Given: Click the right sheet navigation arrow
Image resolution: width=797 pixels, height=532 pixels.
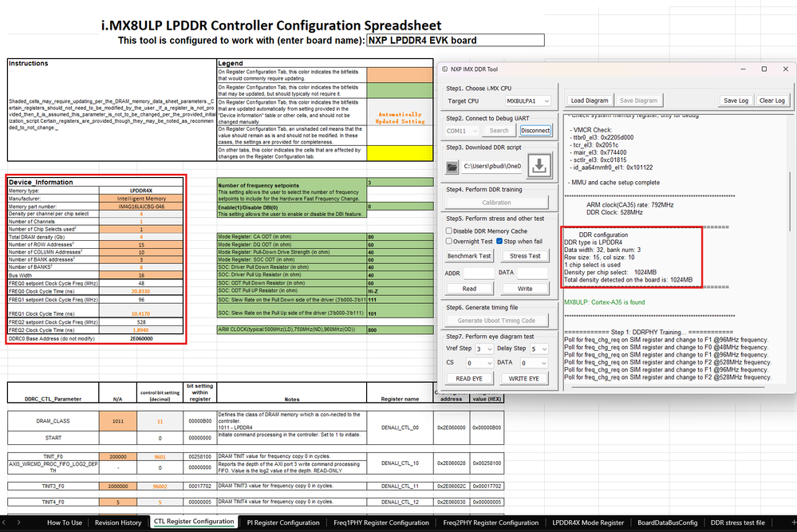Looking at the screenshot, I should pyautogui.click(x=19, y=522).
